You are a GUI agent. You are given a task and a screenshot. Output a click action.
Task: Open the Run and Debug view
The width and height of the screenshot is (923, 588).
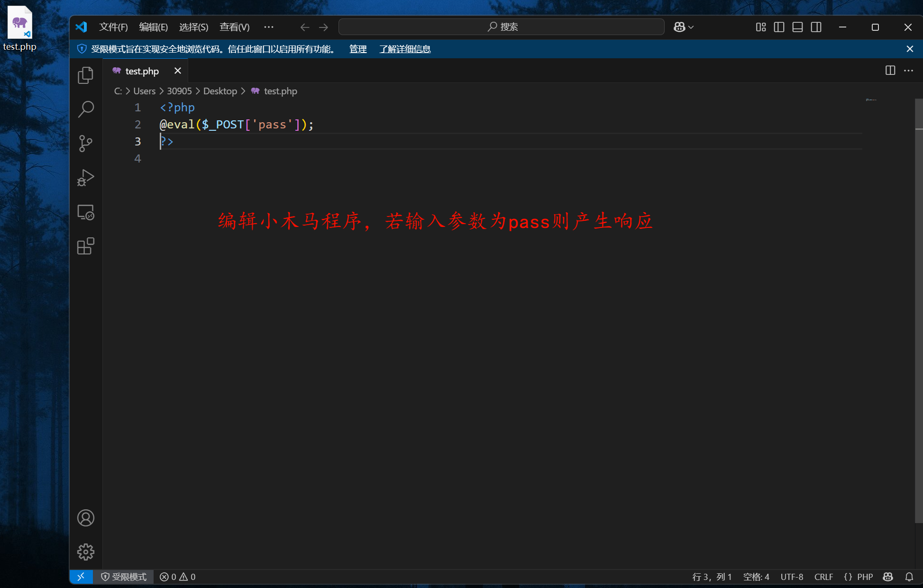click(86, 178)
